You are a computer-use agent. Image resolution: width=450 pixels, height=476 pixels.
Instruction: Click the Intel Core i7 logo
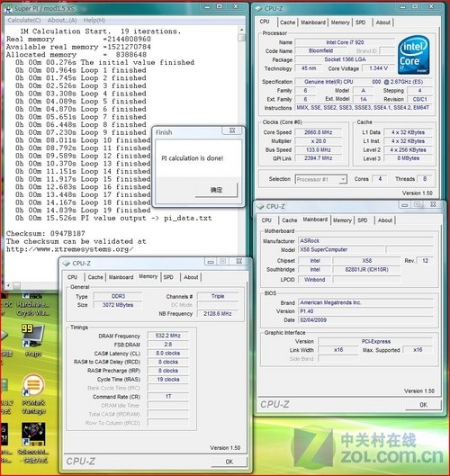(413, 55)
